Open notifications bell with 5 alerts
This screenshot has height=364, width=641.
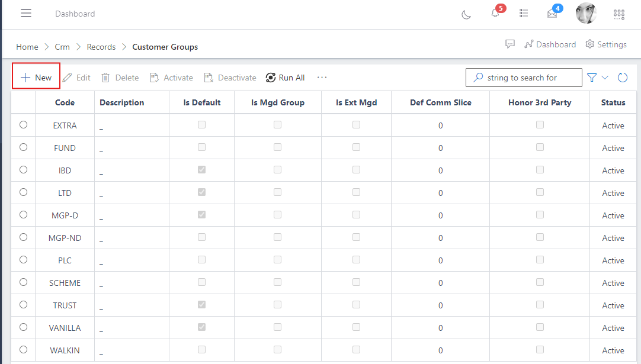(495, 14)
